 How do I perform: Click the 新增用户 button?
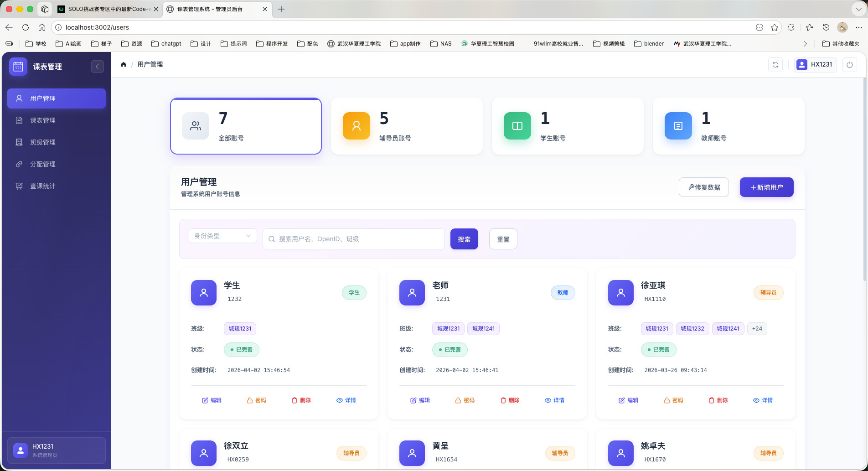(x=766, y=187)
